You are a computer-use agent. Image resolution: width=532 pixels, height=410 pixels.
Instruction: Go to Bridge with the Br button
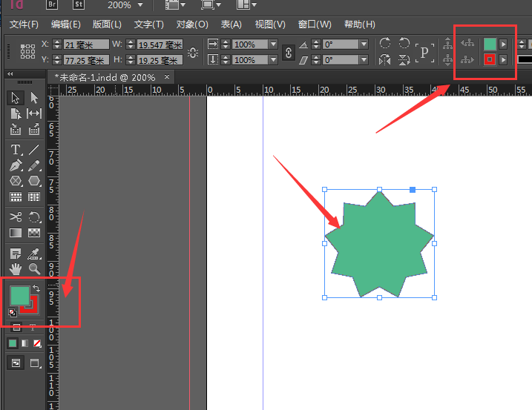[x=52, y=4]
